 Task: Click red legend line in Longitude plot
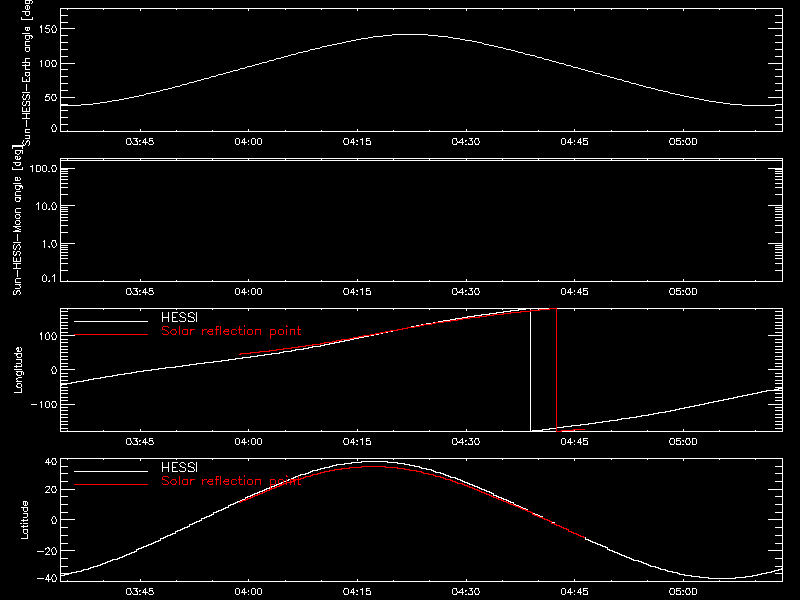click(x=111, y=335)
